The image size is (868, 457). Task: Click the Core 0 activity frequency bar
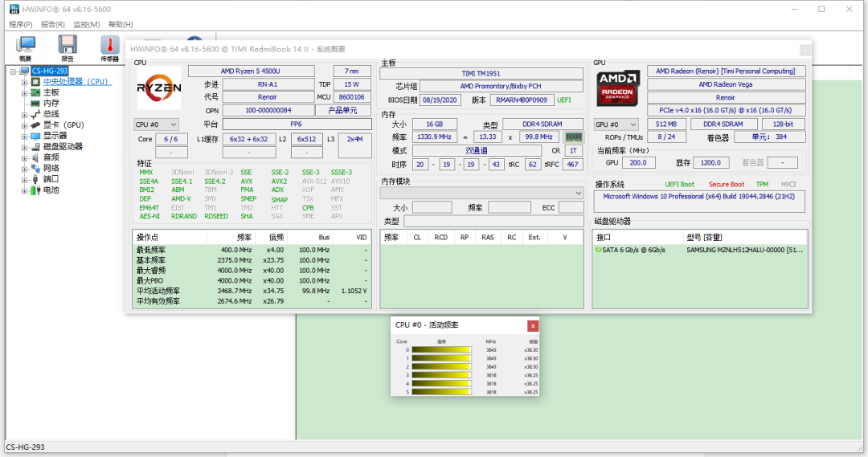pyautogui.click(x=441, y=349)
